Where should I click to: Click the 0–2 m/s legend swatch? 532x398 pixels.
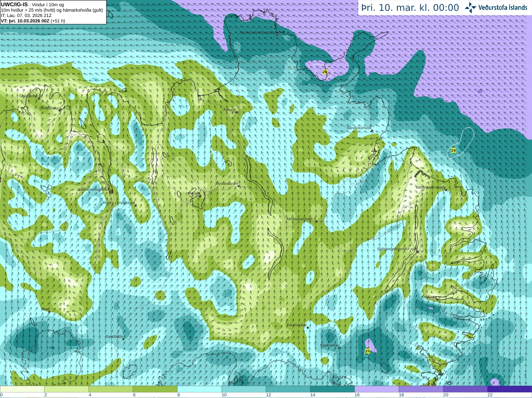pos(22,389)
